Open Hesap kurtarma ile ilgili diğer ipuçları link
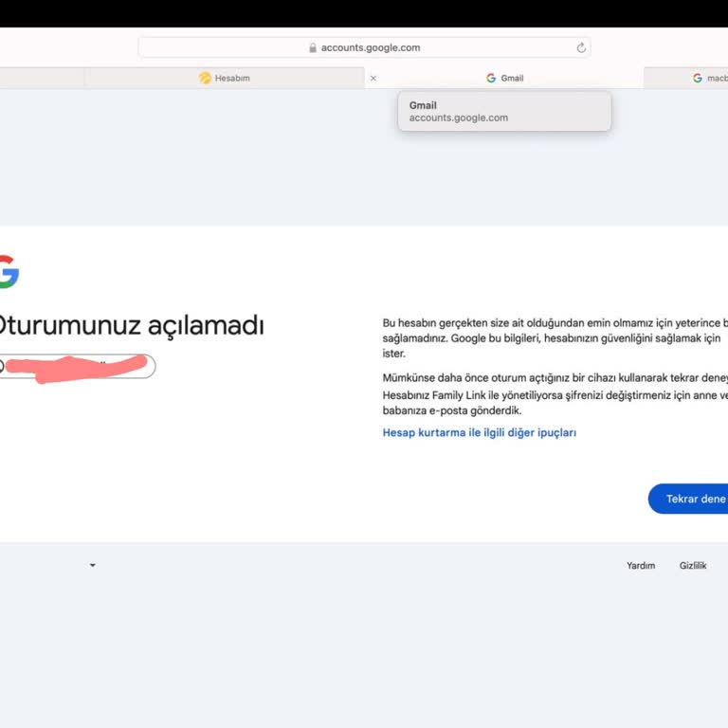Screen dimensions: 728x728 [x=479, y=432]
